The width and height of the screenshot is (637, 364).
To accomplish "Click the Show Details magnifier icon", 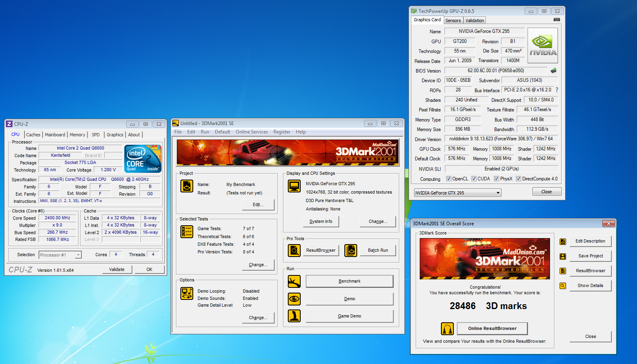I will click(x=563, y=286).
